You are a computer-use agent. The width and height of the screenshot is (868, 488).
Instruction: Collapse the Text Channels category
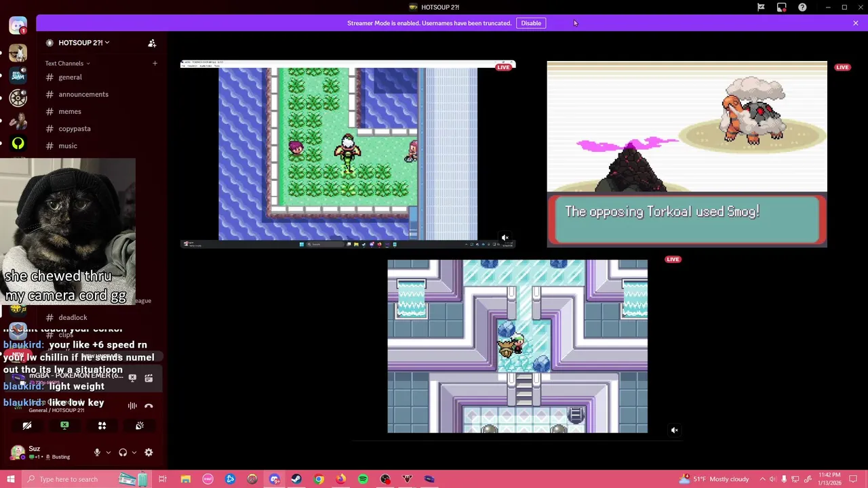point(67,64)
